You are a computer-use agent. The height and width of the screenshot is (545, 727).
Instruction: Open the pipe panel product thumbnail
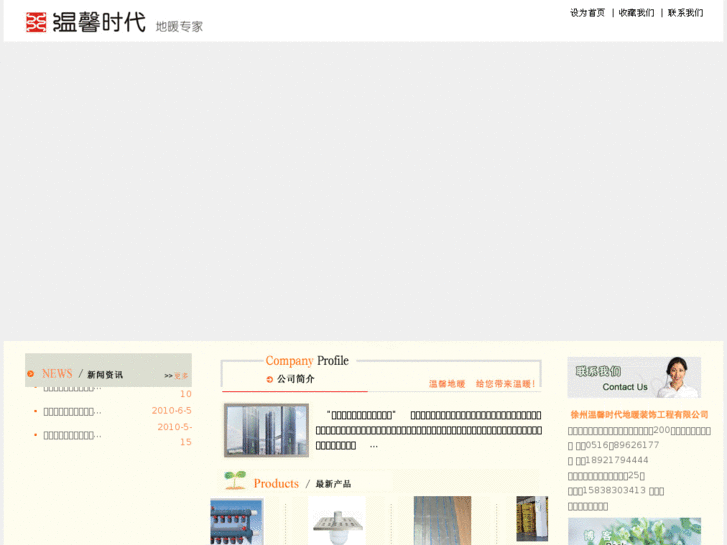442,521
